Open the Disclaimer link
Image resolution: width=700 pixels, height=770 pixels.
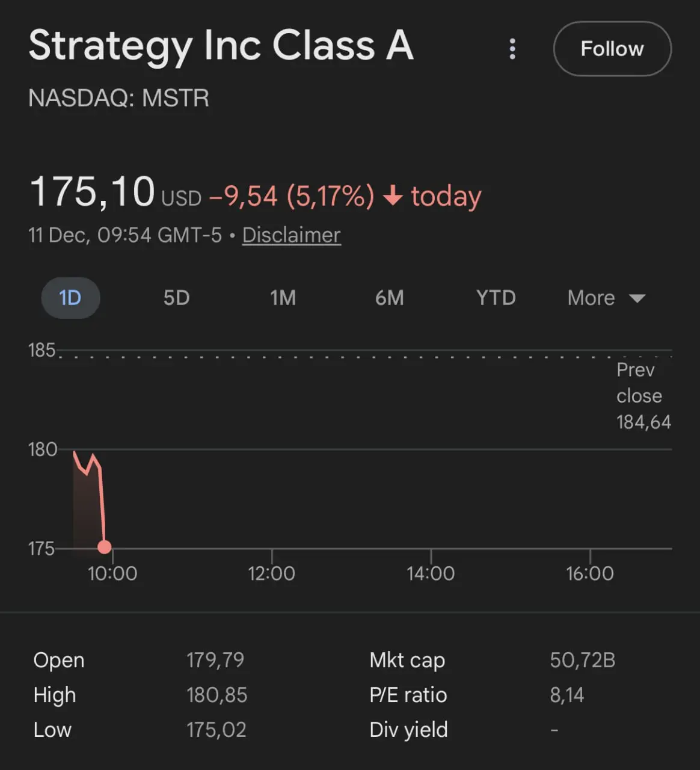[x=291, y=235]
